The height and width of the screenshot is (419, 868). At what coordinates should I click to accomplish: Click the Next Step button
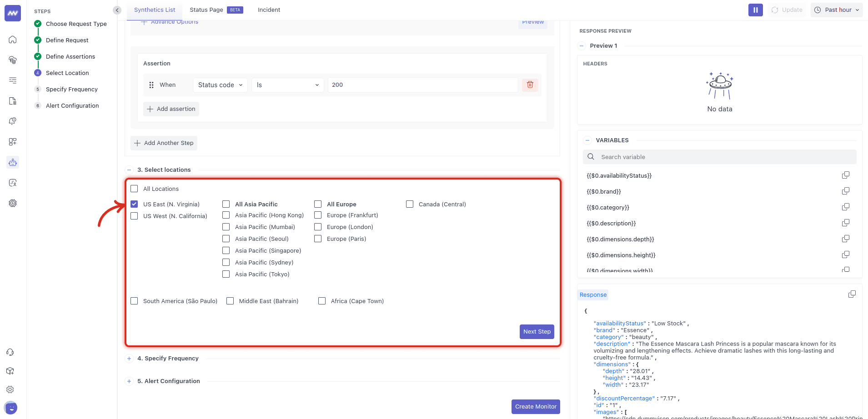pos(537,332)
